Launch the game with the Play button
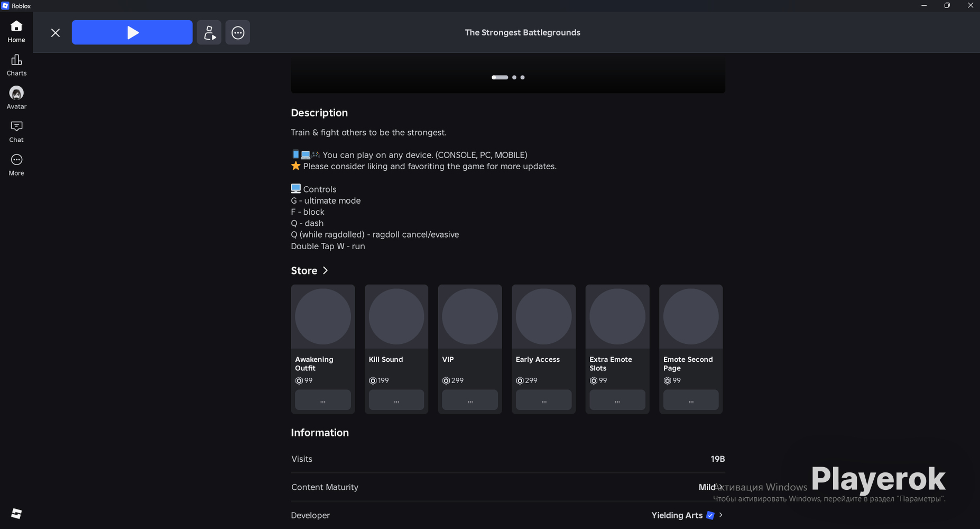Viewport: 980px width, 529px height. click(132, 32)
